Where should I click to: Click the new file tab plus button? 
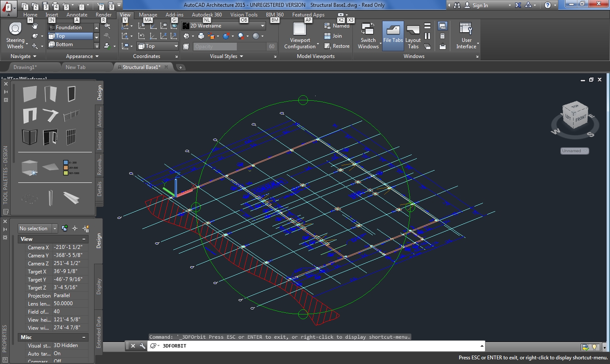point(180,67)
